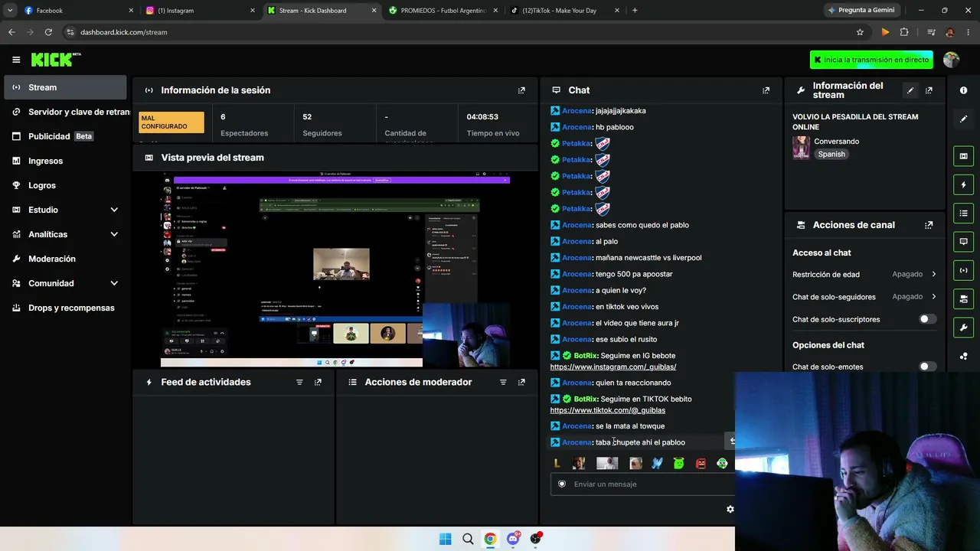Toggle the wrench icon in right sidebar
Image resolution: width=980 pixels, height=551 pixels.
(x=963, y=328)
